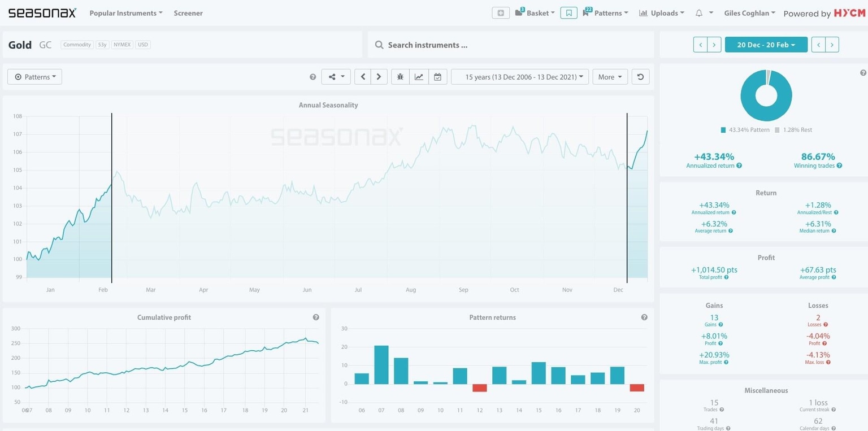
Task: Open help icon in Pattern returns panel
Action: [x=644, y=317]
